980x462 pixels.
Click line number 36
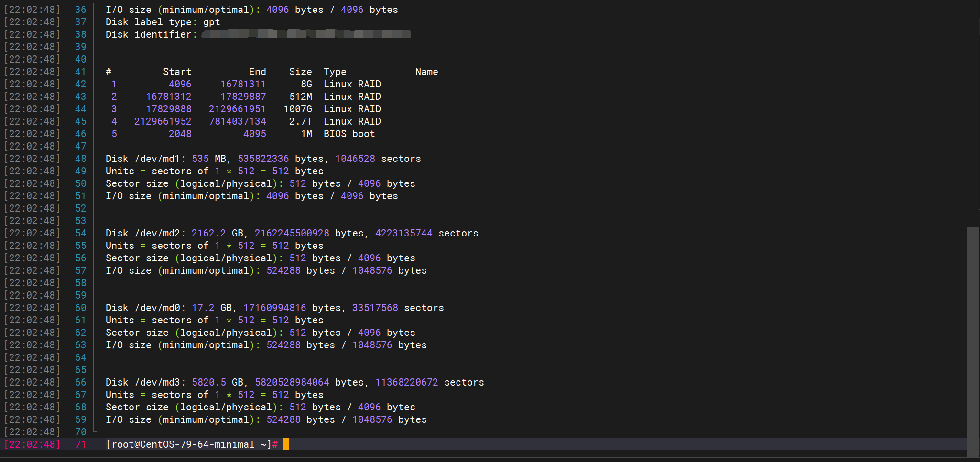81,10
